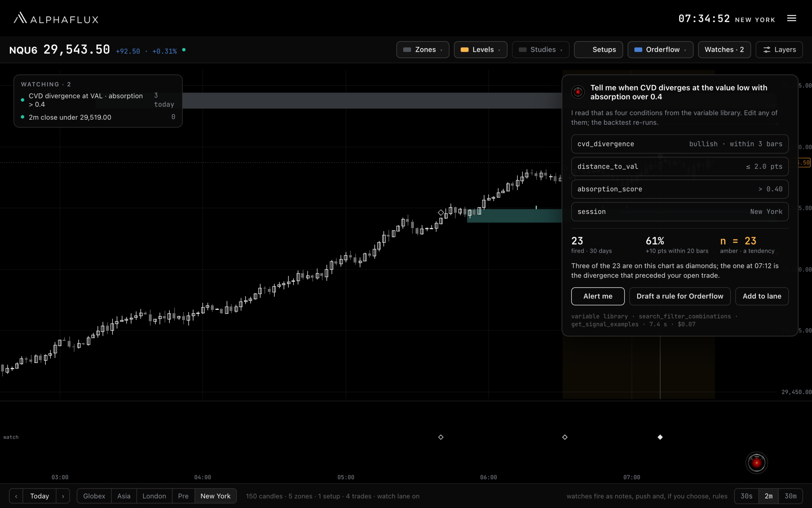Switch to the Globex session tab
812x508 pixels.
coord(94,496)
